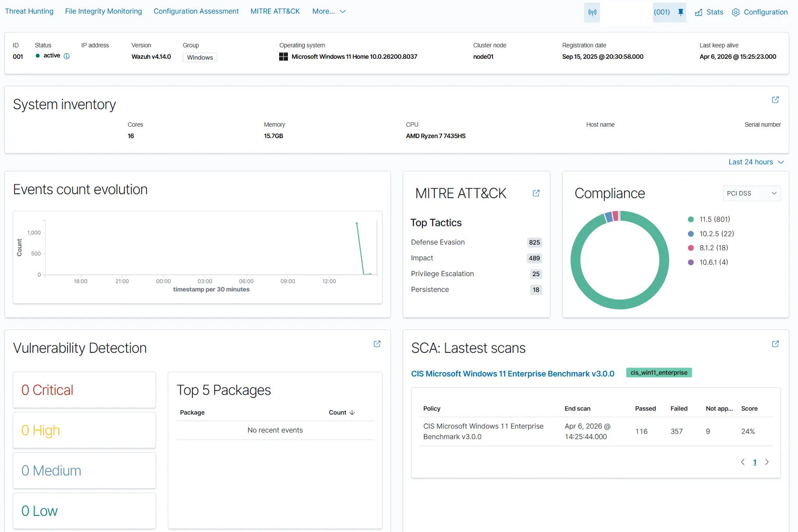Switch to Configuration Assessment
The height and width of the screenshot is (532, 798).
[196, 11]
